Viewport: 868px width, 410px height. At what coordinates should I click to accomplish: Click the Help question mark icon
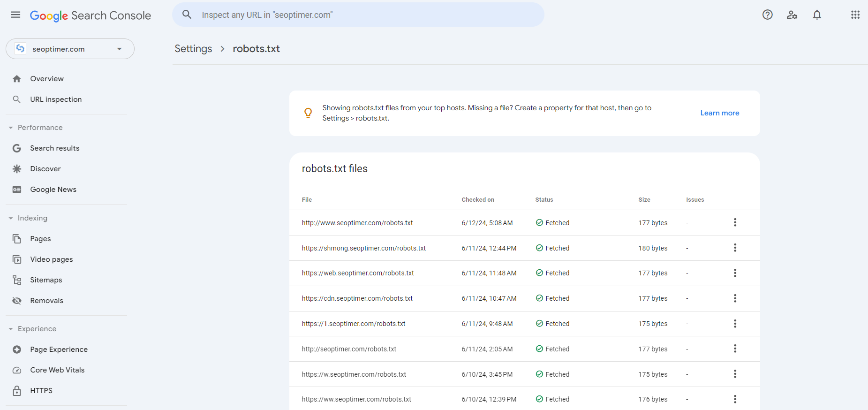(x=767, y=15)
